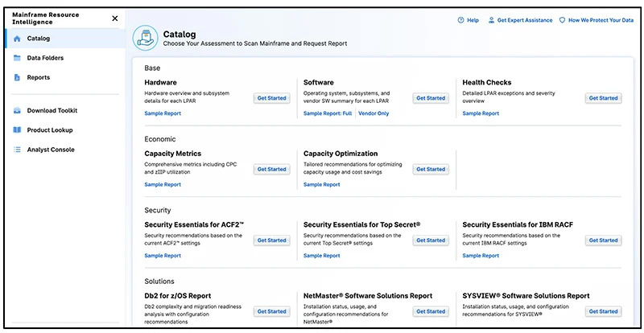Click the Db2 for z/OS Report title
644x333 pixels.
pos(178,296)
